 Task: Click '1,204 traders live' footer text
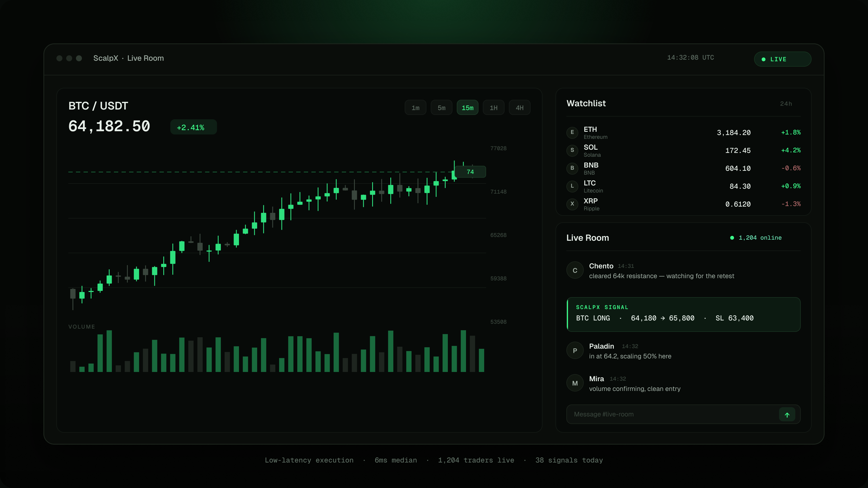(x=476, y=460)
